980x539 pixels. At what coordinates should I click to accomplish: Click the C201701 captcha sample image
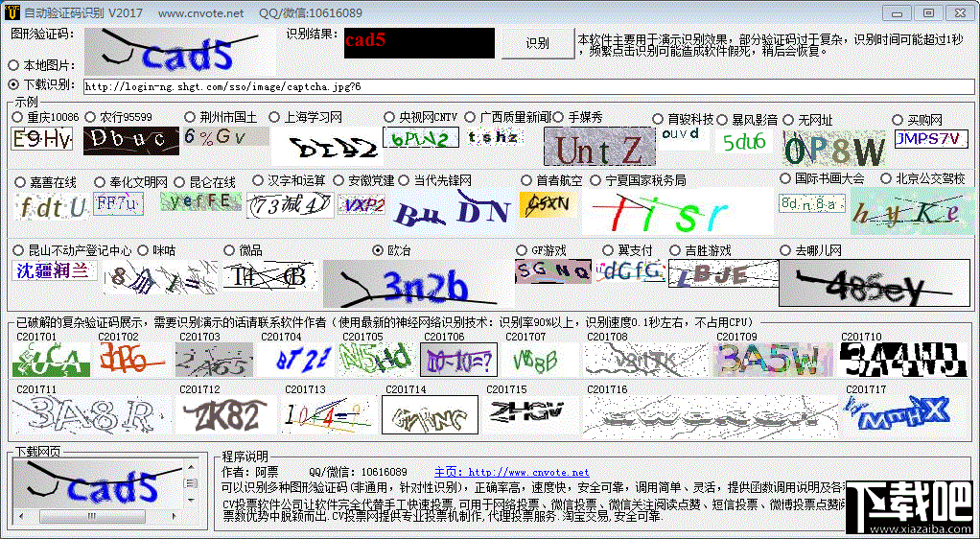pyautogui.click(x=51, y=360)
